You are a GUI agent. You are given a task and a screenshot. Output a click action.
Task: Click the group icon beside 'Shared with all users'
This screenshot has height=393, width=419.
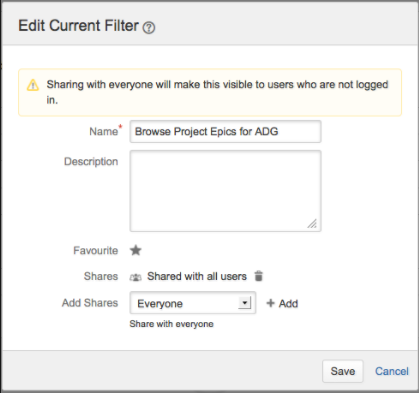[135, 277]
